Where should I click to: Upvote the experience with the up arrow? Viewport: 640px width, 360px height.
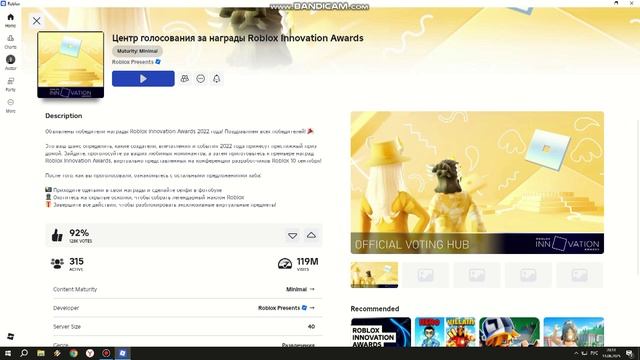(x=311, y=235)
